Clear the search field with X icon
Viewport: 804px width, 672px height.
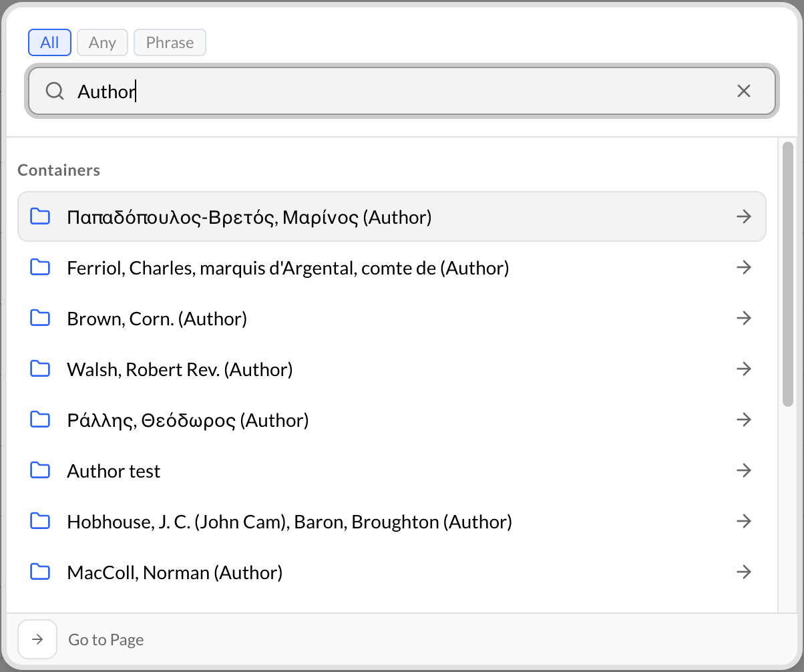(743, 91)
